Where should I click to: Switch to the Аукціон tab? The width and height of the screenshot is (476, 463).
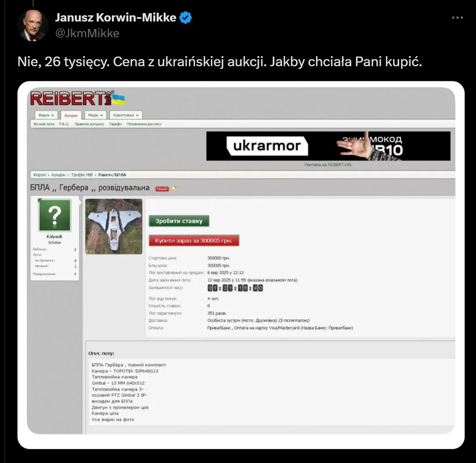[x=71, y=116]
